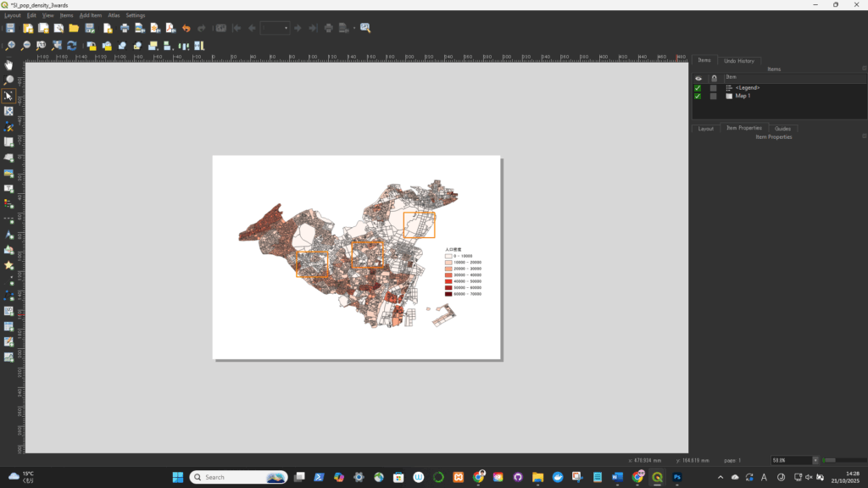The image size is (868, 488).
Task: Switch to the Undo History tab
Action: point(739,61)
